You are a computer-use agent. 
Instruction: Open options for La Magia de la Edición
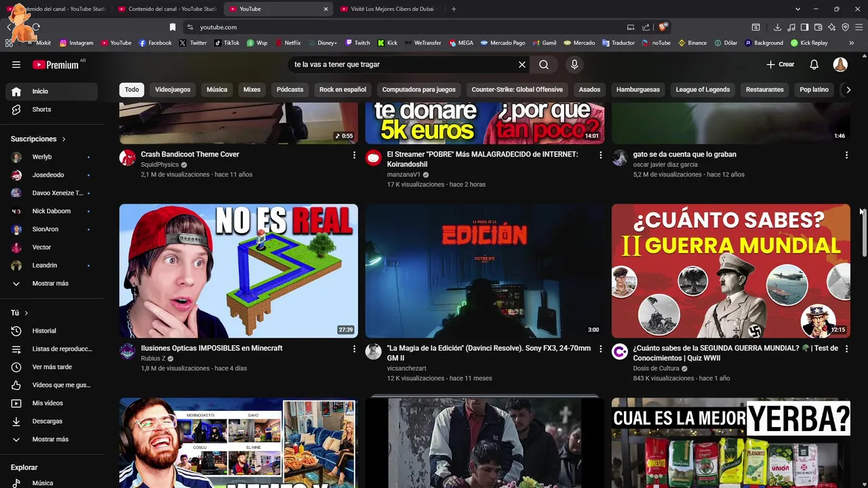coord(600,349)
